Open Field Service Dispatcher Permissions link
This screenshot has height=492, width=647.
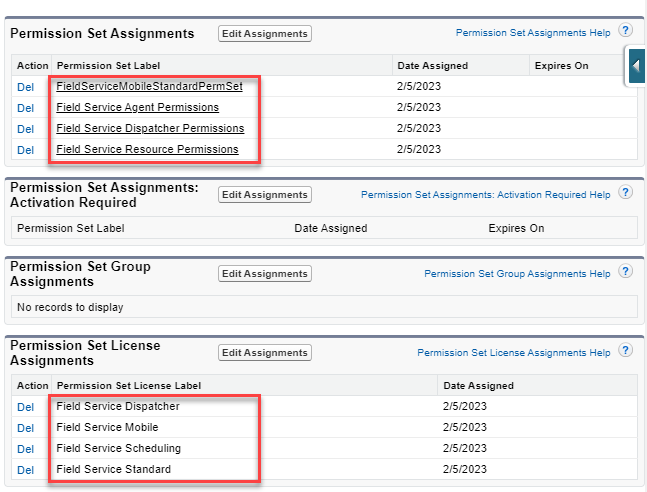point(150,128)
